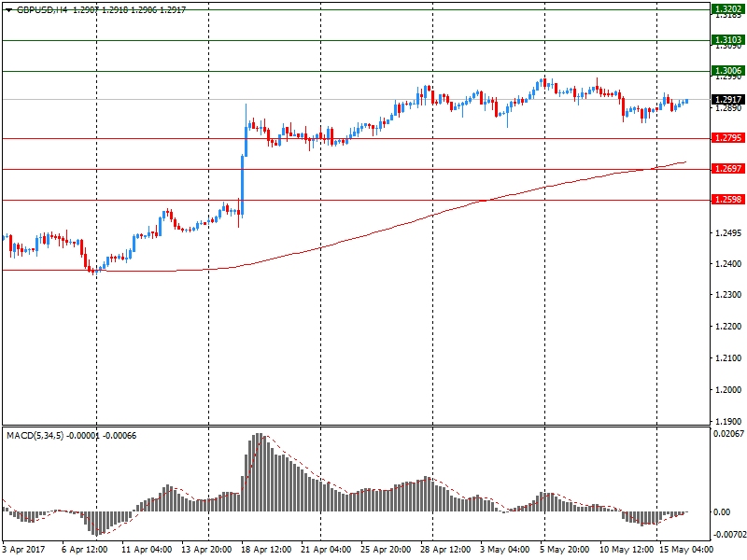Click the MACD scale value 0.00
Image resolution: width=747 pixels, height=560 pixels.
tap(721, 511)
